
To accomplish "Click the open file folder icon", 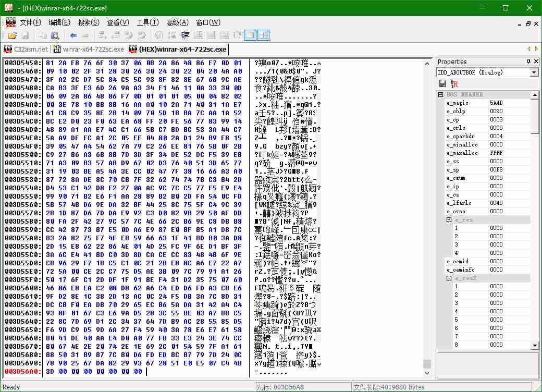I will [x=13, y=35].
